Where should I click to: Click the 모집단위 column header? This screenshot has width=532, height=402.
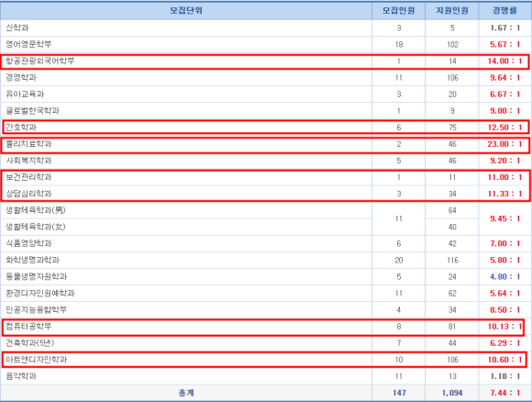(x=186, y=10)
